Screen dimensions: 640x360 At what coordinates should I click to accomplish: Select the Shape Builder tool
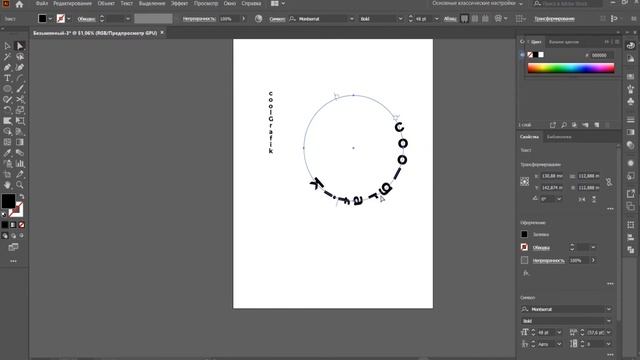pos(7,131)
